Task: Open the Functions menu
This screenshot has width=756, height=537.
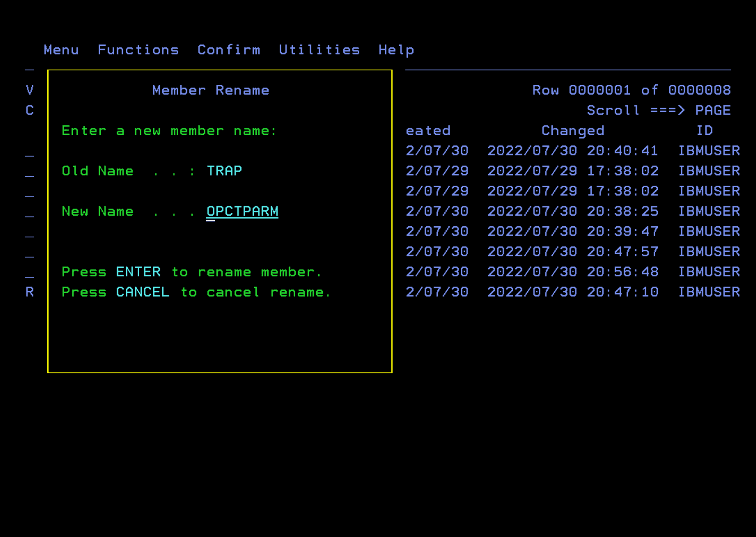Action: [x=138, y=50]
